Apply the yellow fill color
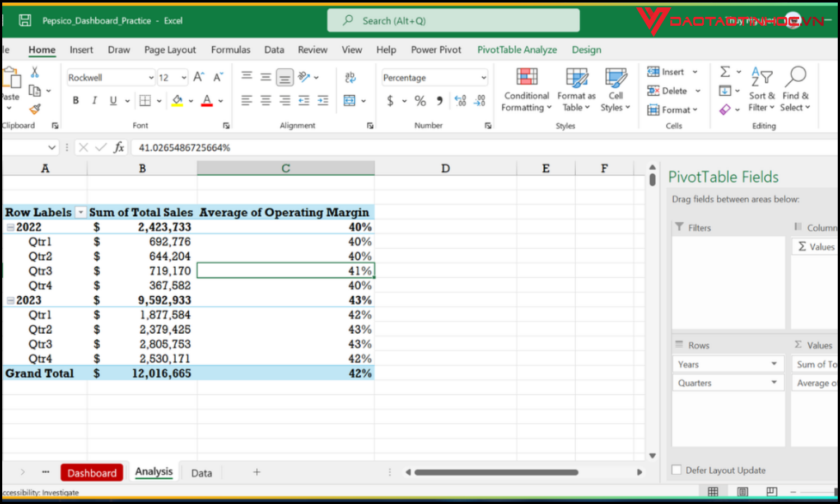 pyautogui.click(x=178, y=101)
